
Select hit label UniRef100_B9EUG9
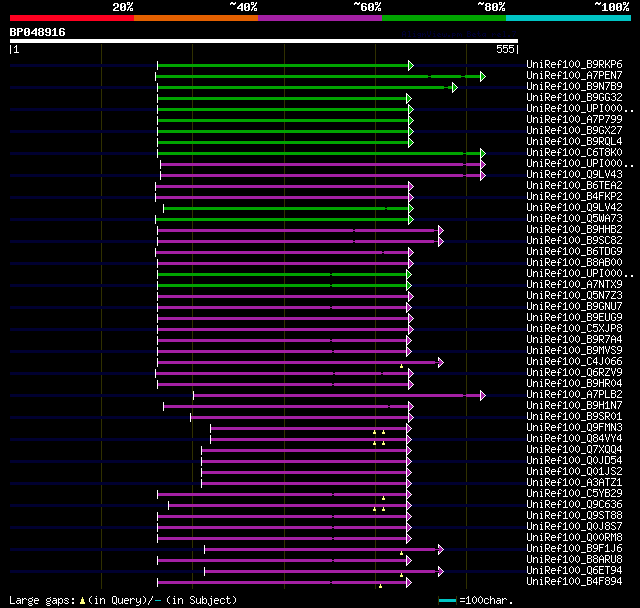click(x=574, y=318)
